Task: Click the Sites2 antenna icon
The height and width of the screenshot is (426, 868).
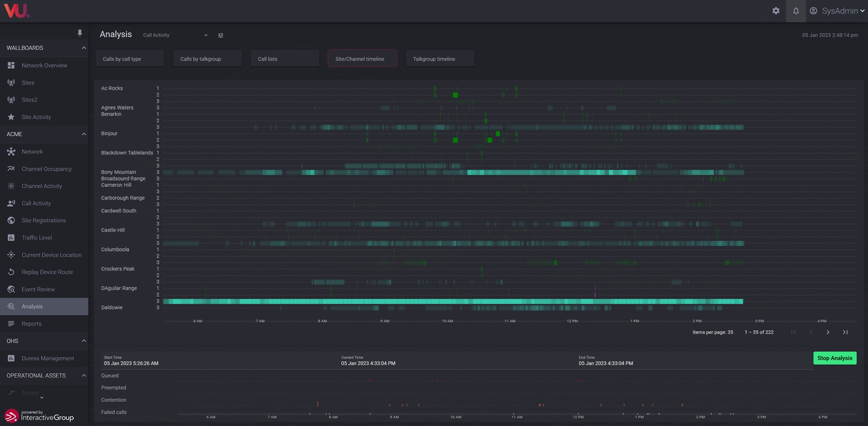Action: (11, 100)
